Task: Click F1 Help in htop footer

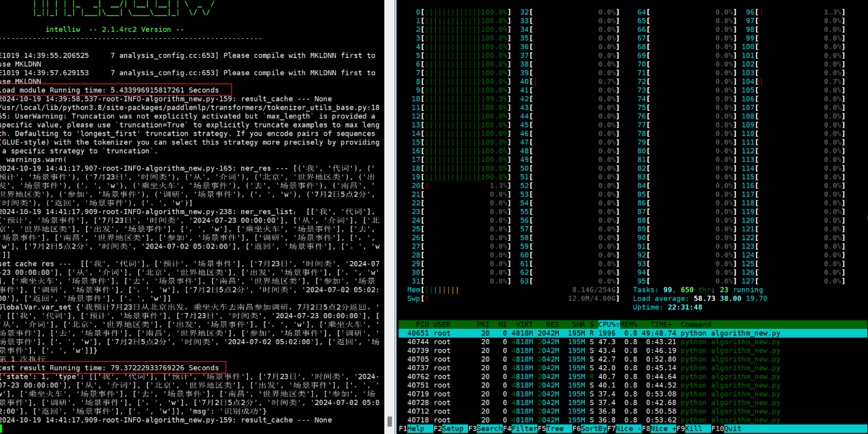Action: (x=416, y=429)
